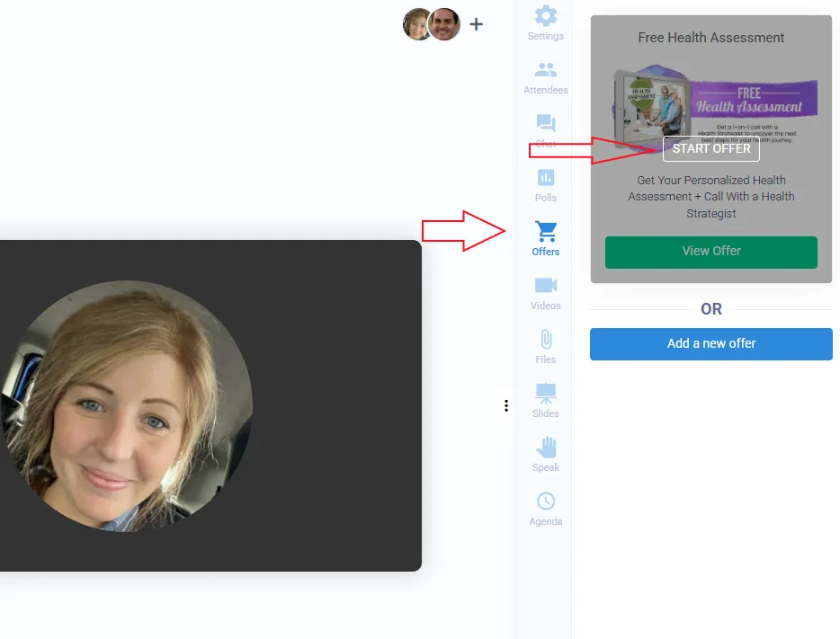Select the Offers cart icon

[x=546, y=232]
